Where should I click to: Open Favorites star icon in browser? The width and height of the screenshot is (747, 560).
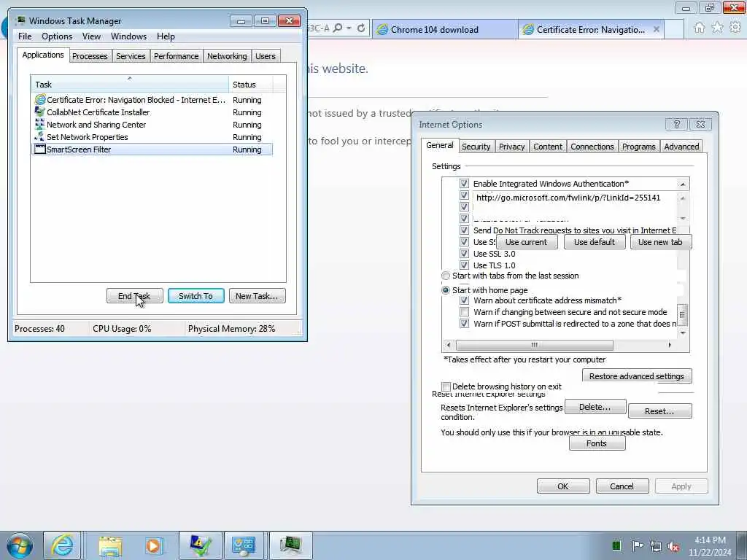tap(717, 28)
